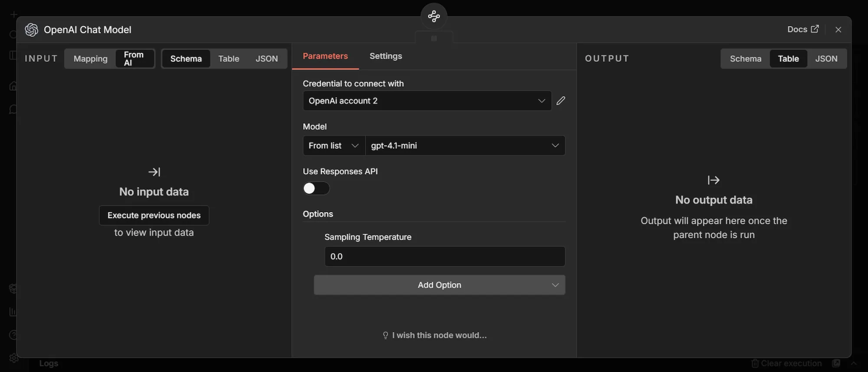The width and height of the screenshot is (868, 372).
Task: Open the gpt-4.1-mini model dropdown
Action: coord(465,146)
